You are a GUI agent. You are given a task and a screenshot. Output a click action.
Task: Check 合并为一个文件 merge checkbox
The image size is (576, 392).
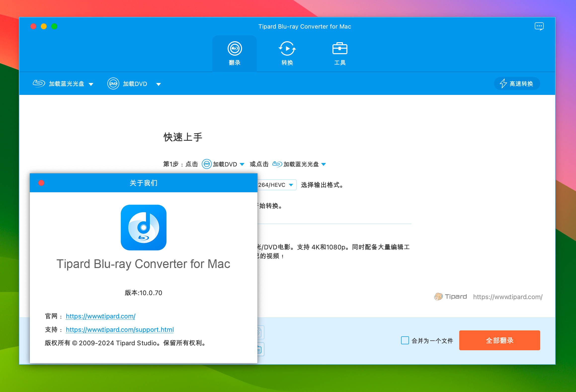point(405,340)
